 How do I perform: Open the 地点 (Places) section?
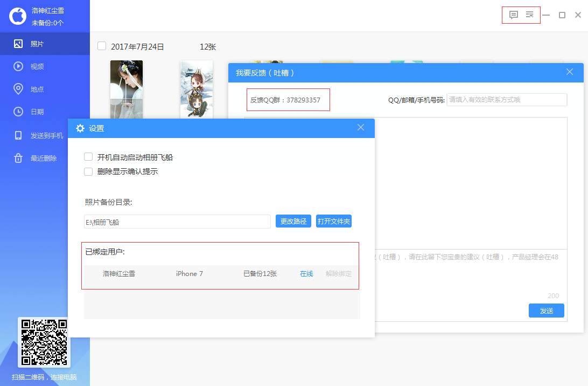click(x=45, y=89)
